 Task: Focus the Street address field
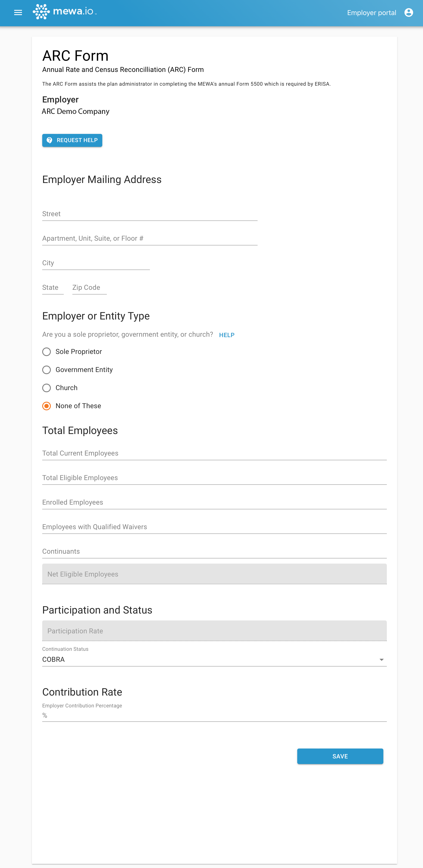coord(150,214)
